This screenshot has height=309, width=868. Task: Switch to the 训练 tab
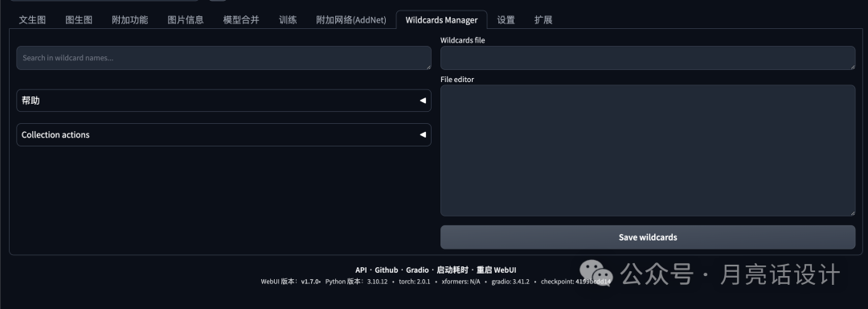[x=288, y=20]
